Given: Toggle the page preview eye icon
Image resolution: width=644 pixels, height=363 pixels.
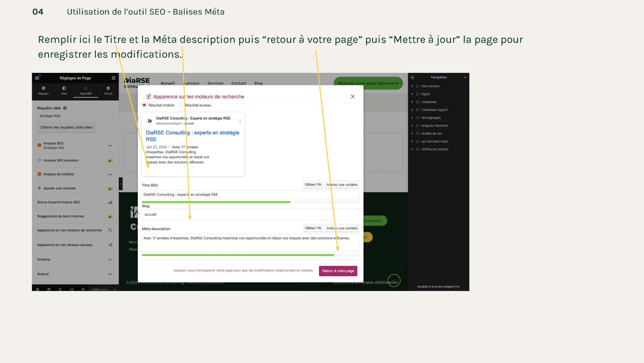Looking at the screenshot, I should pos(83,289).
